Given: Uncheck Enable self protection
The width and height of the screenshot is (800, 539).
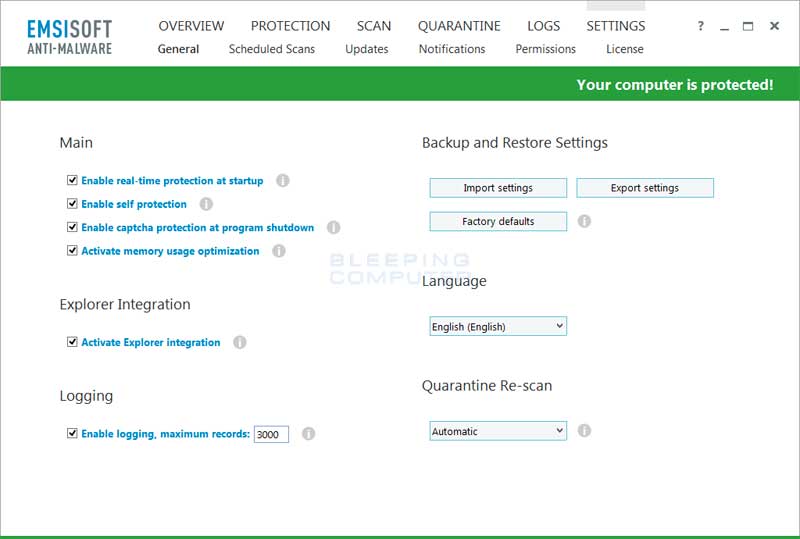Looking at the screenshot, I should tap(72, 204).
